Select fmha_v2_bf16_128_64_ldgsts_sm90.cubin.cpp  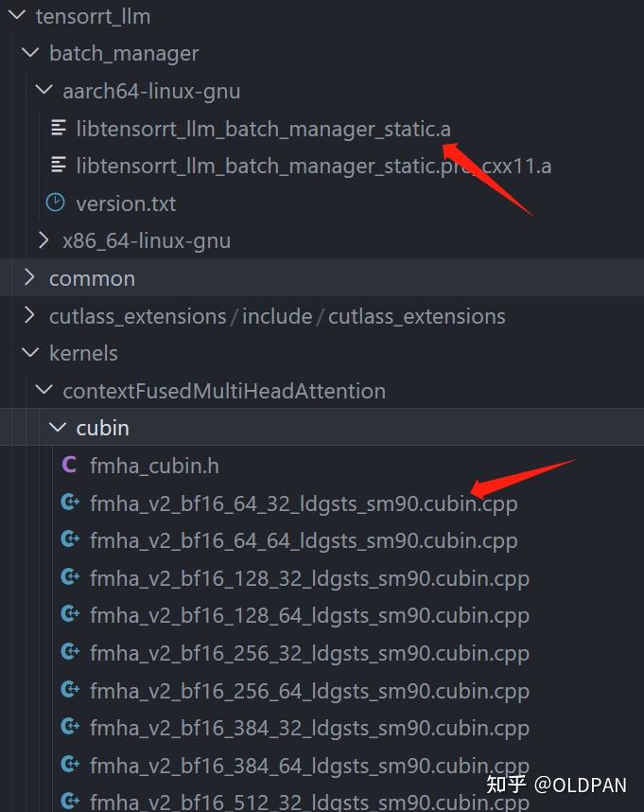[309, 615]
